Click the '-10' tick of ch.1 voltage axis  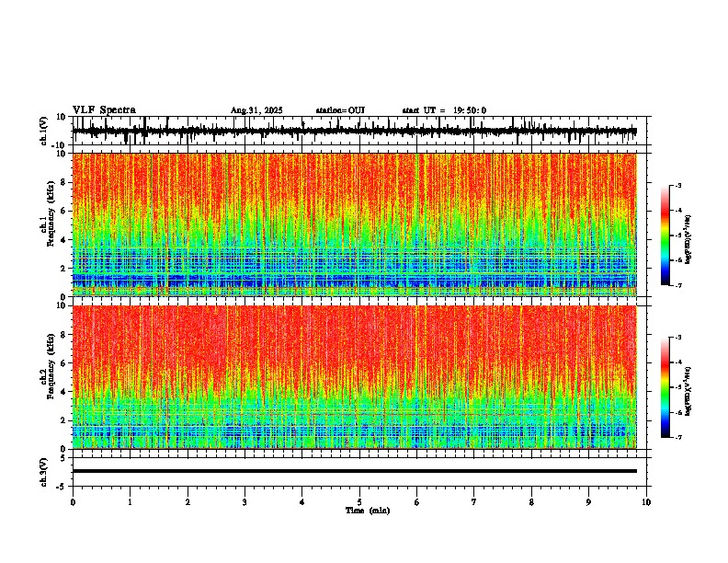(60, 145)
